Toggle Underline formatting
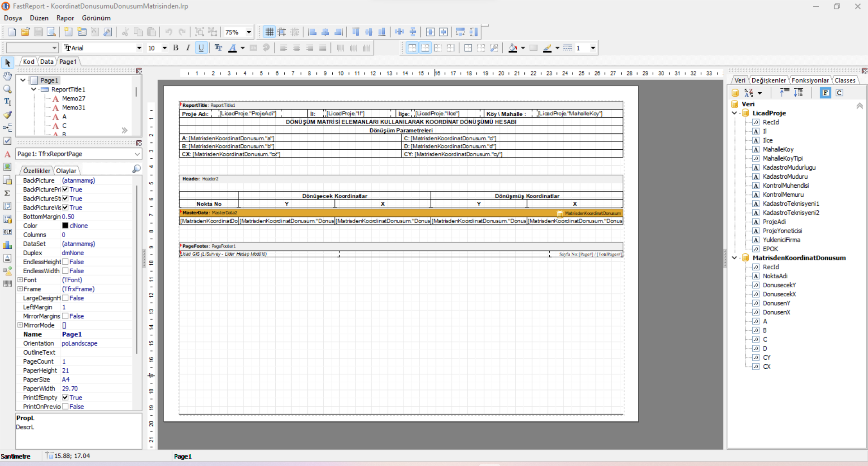 [201, 48]
